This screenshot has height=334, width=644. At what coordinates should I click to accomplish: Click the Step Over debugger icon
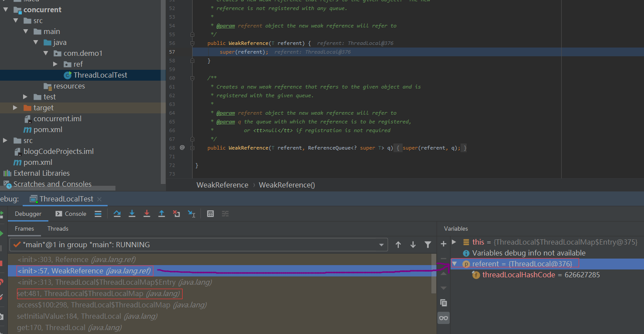(117, 214)
